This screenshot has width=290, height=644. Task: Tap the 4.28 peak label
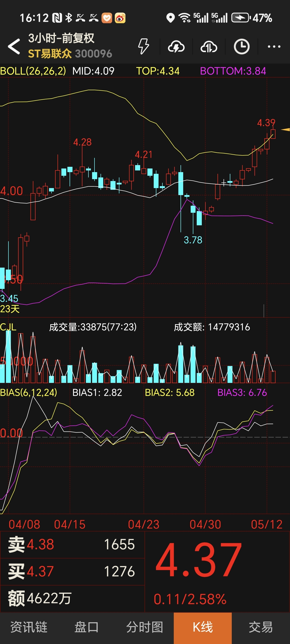point(82,142)
